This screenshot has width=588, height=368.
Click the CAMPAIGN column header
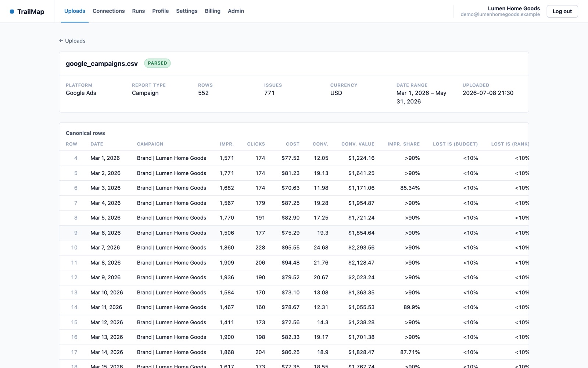point(150,144)
